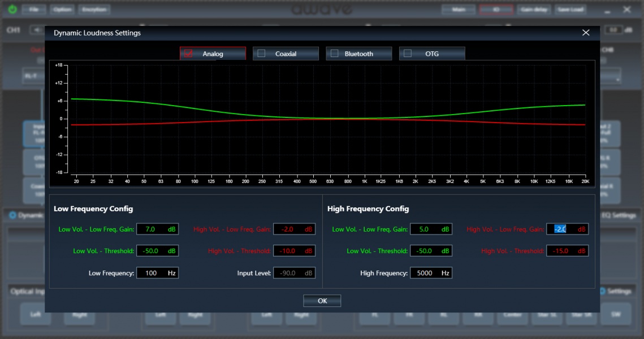Viewport: 644px width, 339px height.
Task: Toggle the Analog input checkbox
Action: point(189,54)
